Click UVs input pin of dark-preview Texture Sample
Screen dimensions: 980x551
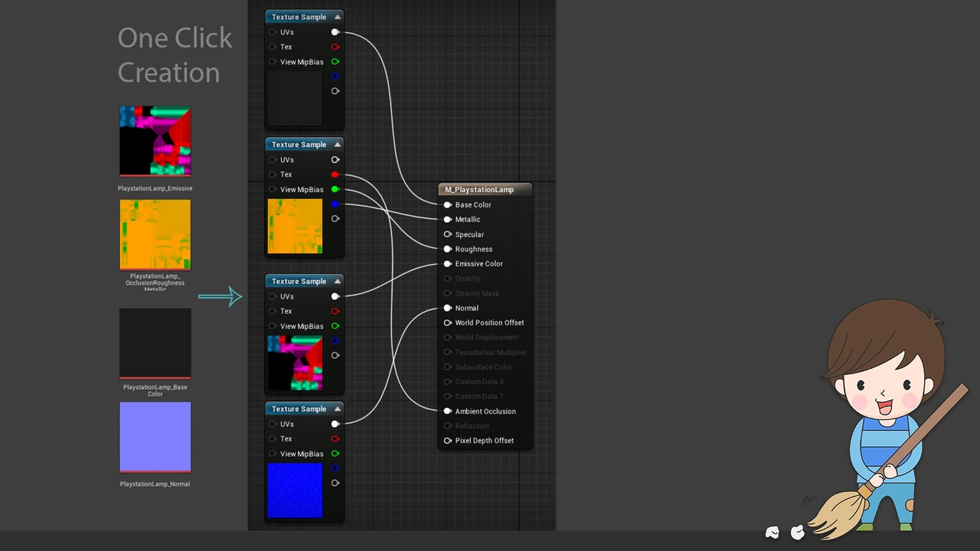pos(273,32)
